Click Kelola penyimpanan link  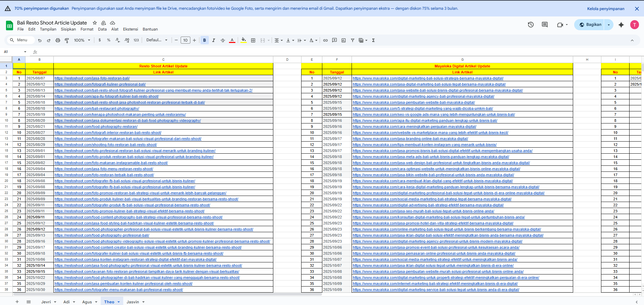606,9
